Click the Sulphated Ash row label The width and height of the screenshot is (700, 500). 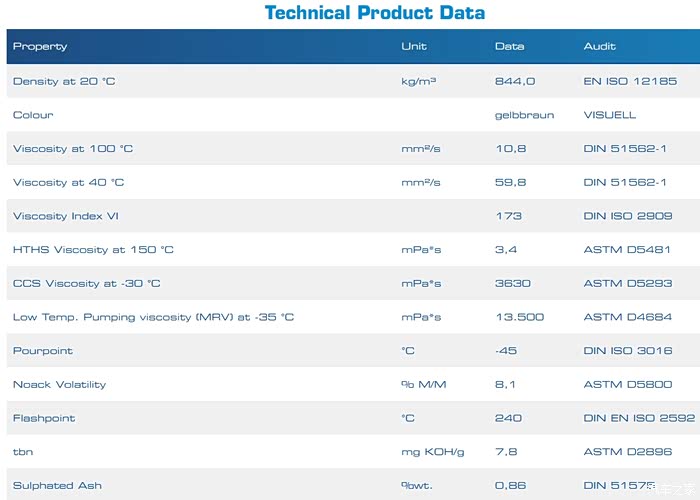tap(57, 486)
